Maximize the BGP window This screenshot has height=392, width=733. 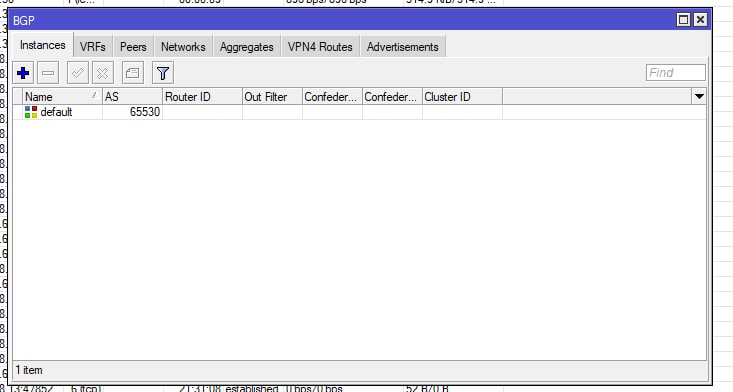[x=683, y=20]
